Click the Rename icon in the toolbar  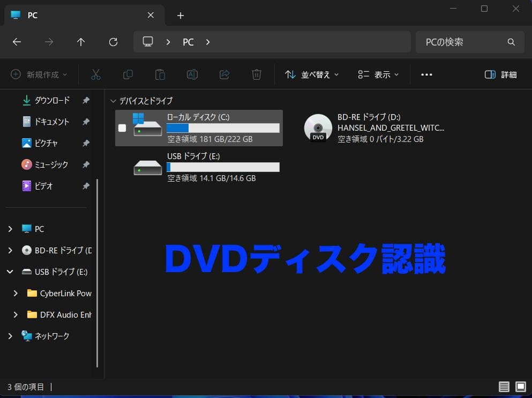point(192,74)
